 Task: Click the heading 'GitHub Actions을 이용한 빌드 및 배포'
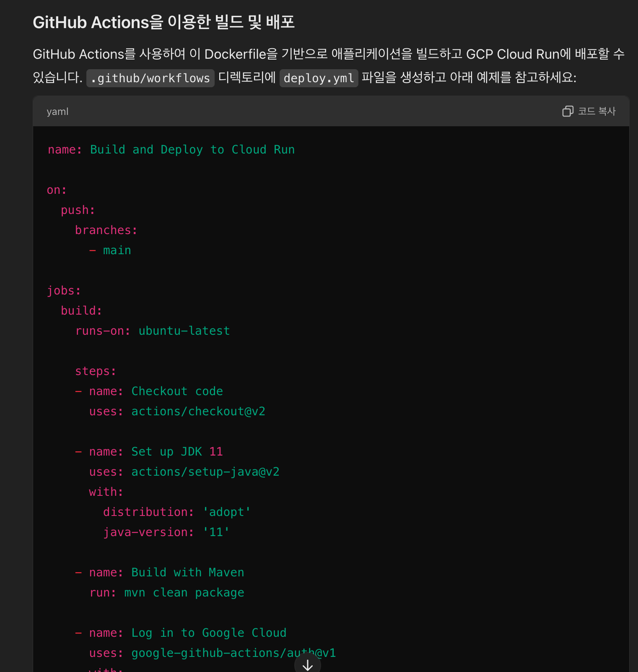point(164,22)
